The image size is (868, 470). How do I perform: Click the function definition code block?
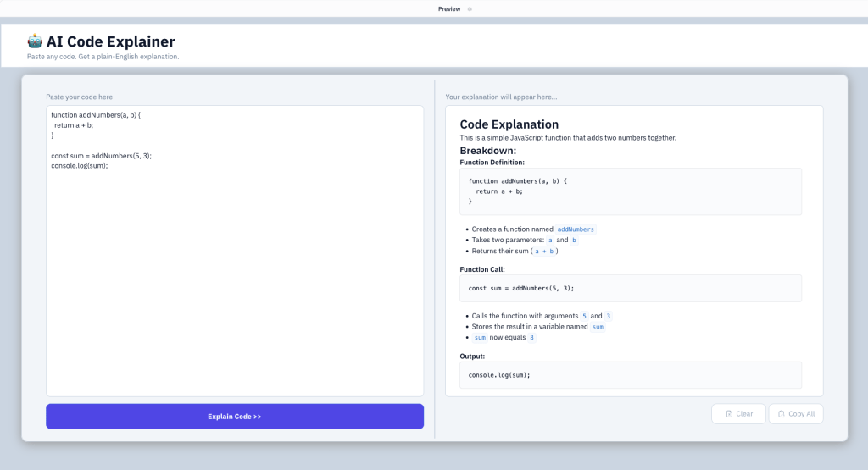pos(631,191)
